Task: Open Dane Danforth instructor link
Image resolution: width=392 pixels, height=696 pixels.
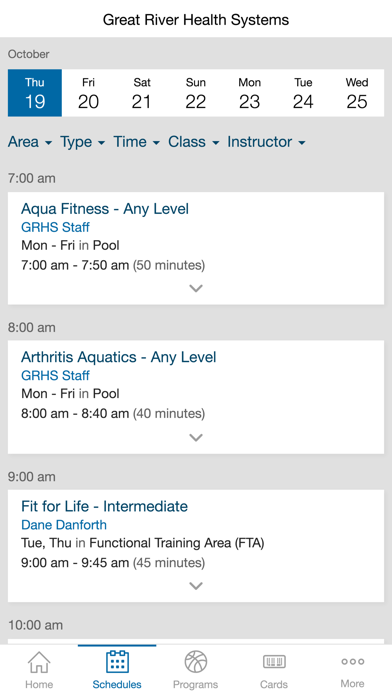Action: (64, 525)
